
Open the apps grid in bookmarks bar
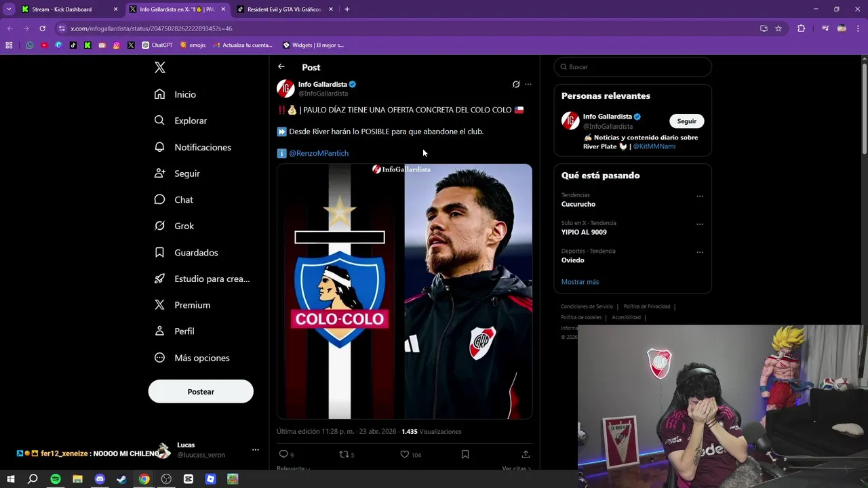[x=9, y=45]
